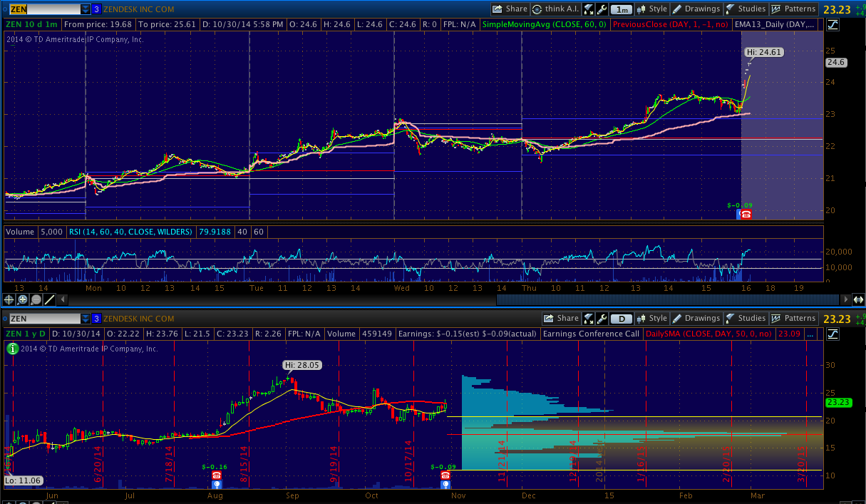Screen dimensions: 866x504
Task: Select the trendline drawing tool icon
Action: (x=50, y=299)
